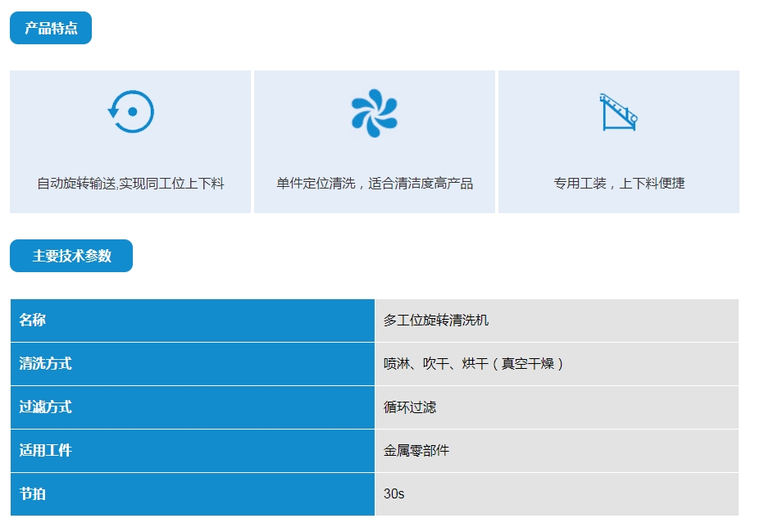Click the 多工位旋转清洗机 value cell
Screen dimensions: 769x532
click(x=556, y=321)
